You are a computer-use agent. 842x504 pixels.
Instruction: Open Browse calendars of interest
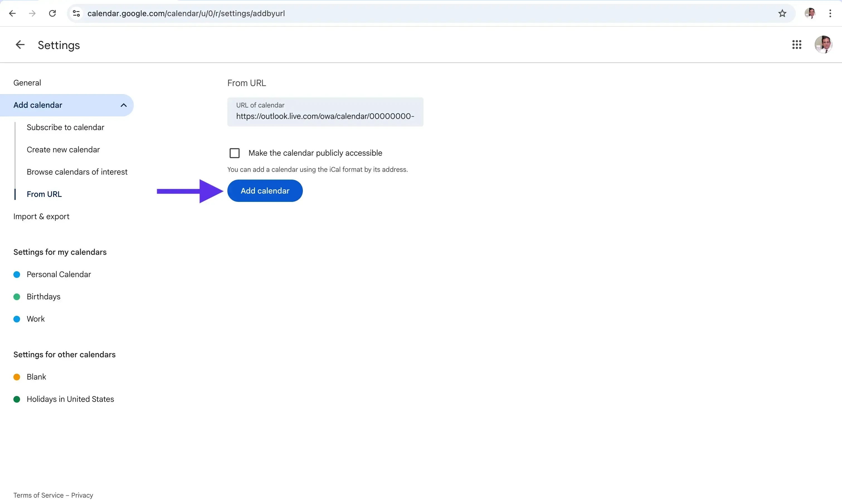(77, 172)
